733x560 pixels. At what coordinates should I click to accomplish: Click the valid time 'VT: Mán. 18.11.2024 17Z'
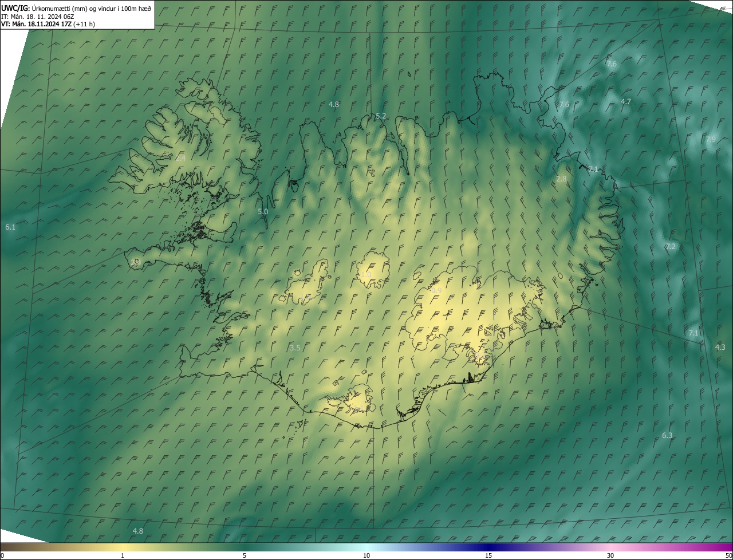click(x=36, y=24)
